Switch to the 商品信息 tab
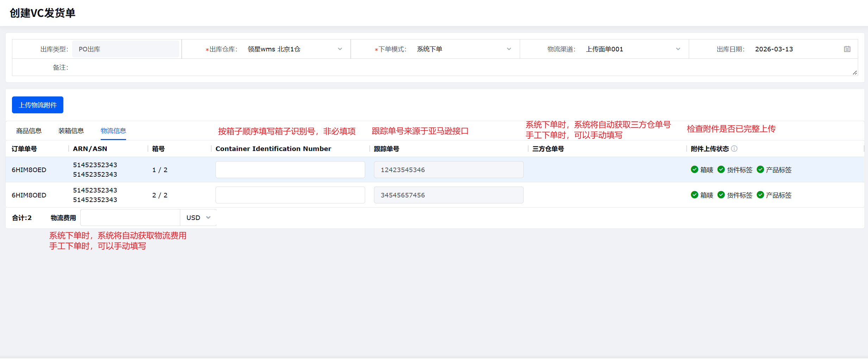This screenshot has width=868, height=359. [29, 131]
